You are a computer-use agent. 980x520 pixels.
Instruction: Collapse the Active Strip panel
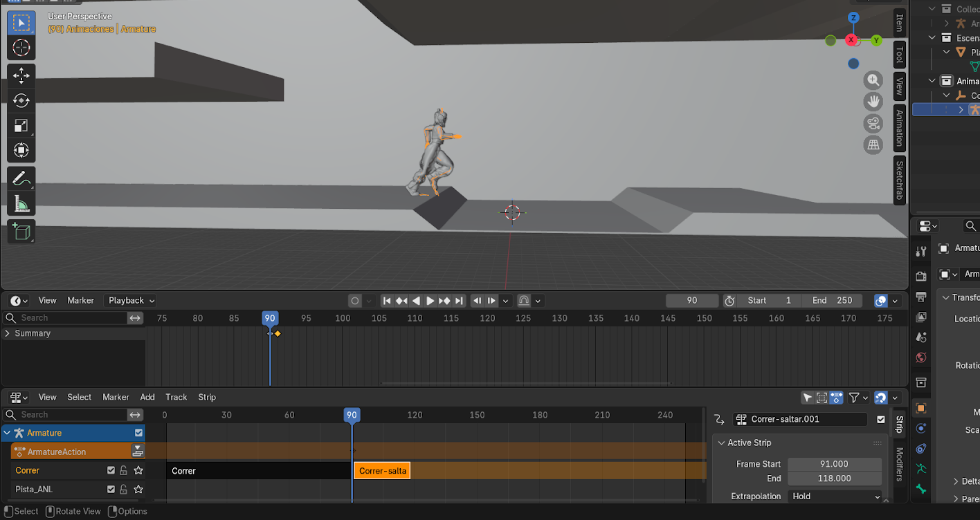(722, 443)
